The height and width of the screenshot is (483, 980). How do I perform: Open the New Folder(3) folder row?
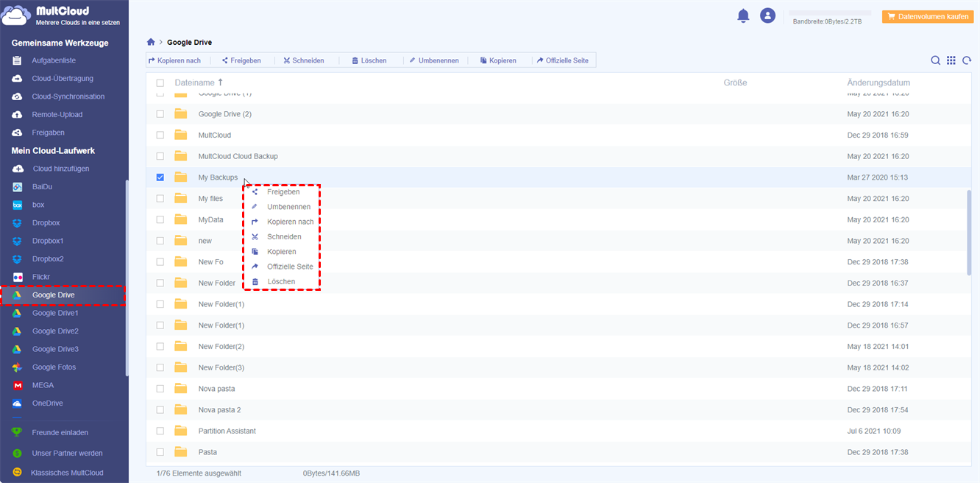[559, 367]
